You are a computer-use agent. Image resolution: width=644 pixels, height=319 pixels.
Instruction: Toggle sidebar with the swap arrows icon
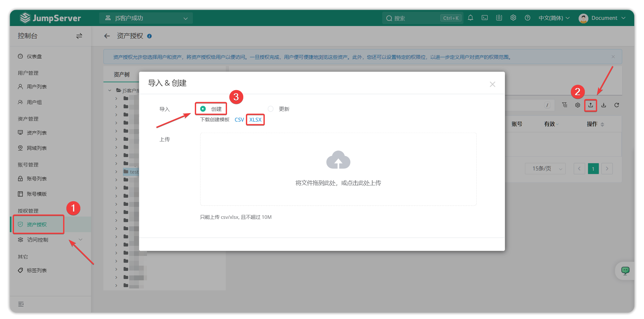click(79, 36)
